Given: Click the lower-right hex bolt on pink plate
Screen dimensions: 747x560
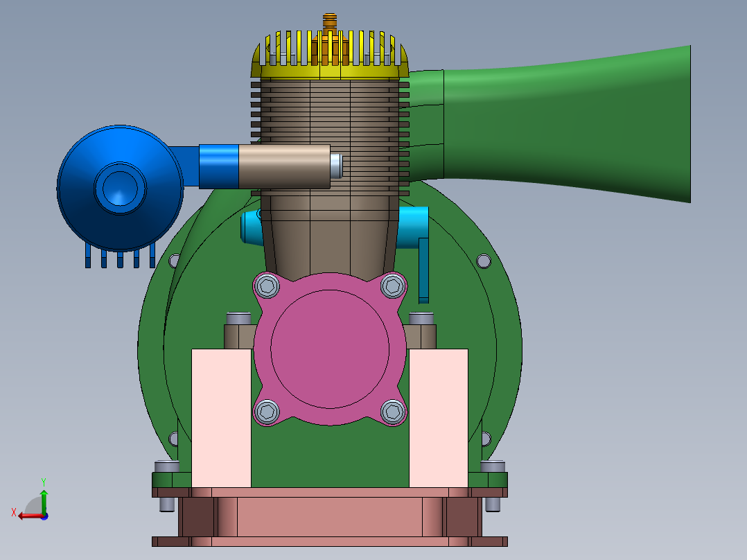Looking at the screenshot, I should pyautogui.click(x=392, y=411).
